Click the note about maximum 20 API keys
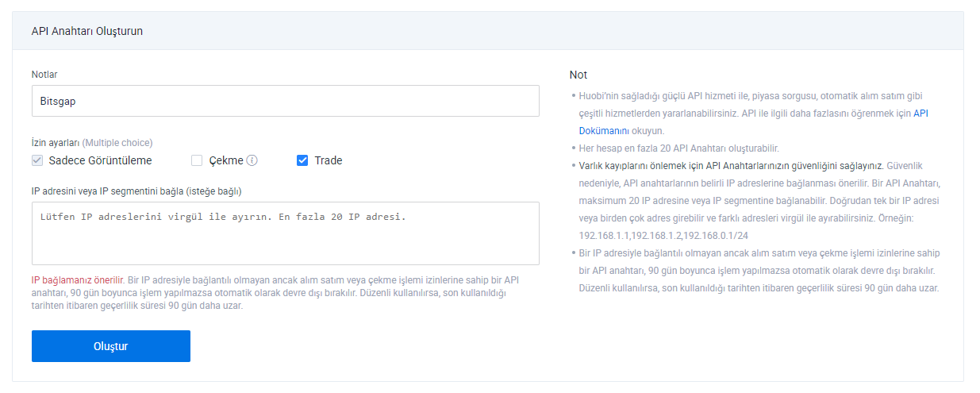This screenshot has height=393, width=980. point(679,148)
